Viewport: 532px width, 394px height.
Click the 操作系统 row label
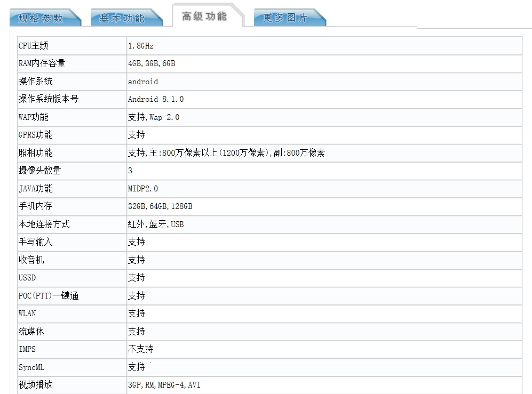coord(36,82)
